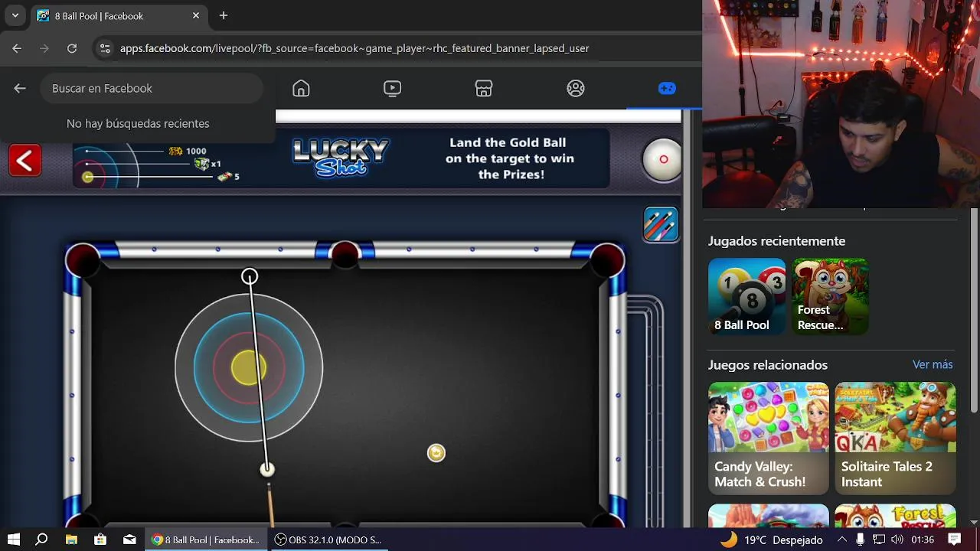Click the microphone tray icon
980x551 pixels.
click(860, 540)
